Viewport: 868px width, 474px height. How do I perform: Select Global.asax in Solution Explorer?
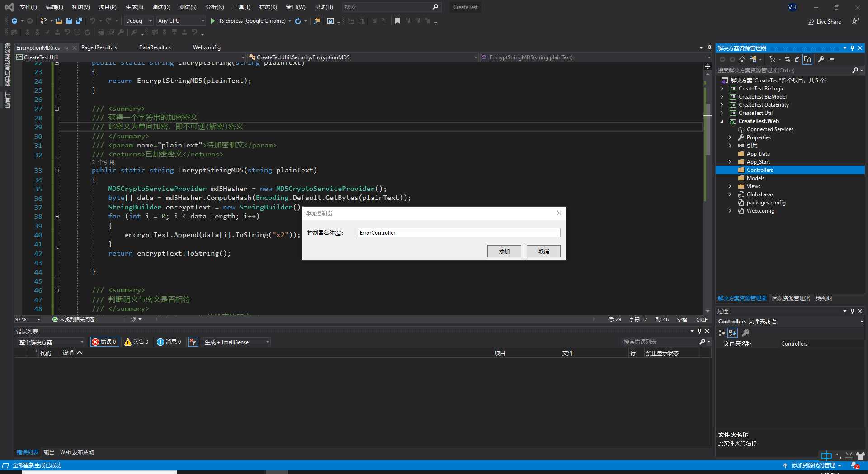759,194
